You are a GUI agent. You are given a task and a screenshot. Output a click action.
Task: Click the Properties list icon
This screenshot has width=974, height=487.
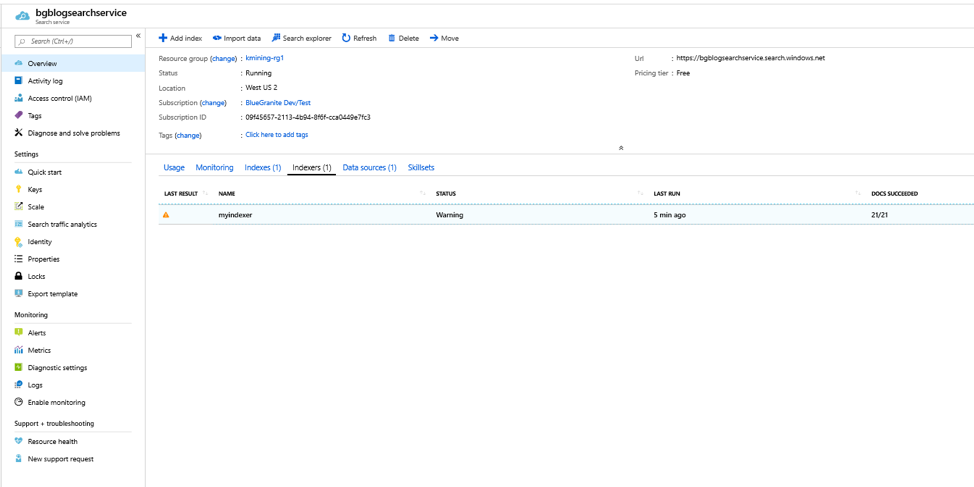[19, 259]
